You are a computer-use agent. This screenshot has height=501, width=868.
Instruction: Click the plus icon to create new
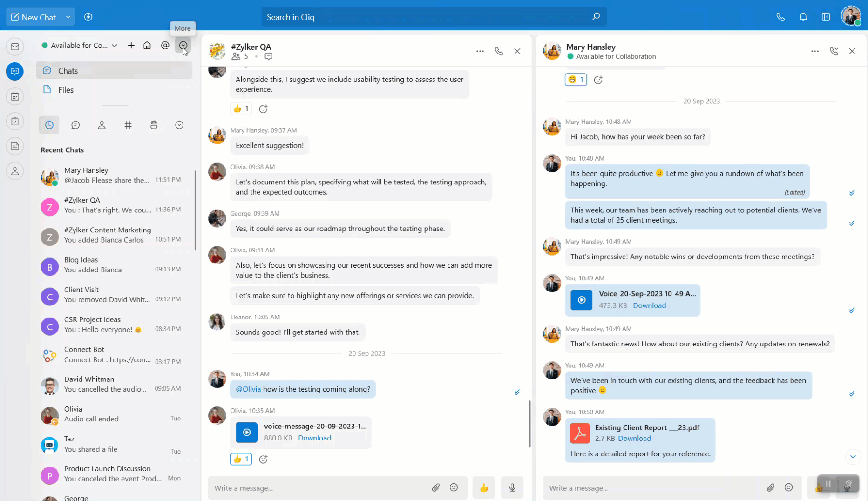(131, 45)
